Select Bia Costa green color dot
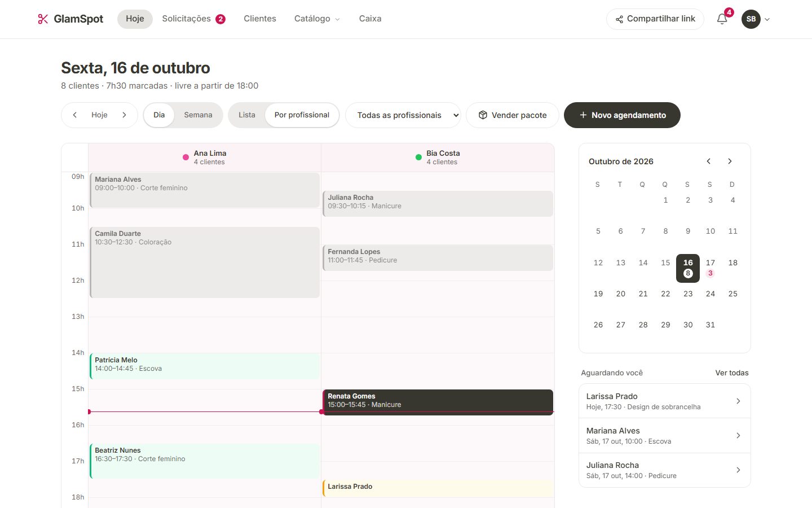The width and height of the screenshot is (812, 508). [x=418, y=157]
